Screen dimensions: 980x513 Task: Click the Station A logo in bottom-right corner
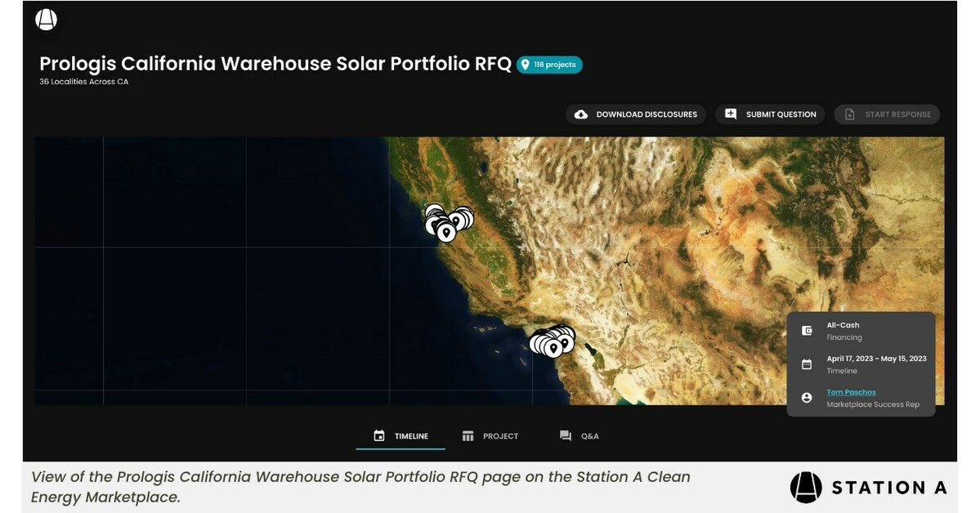click(805, 488)
